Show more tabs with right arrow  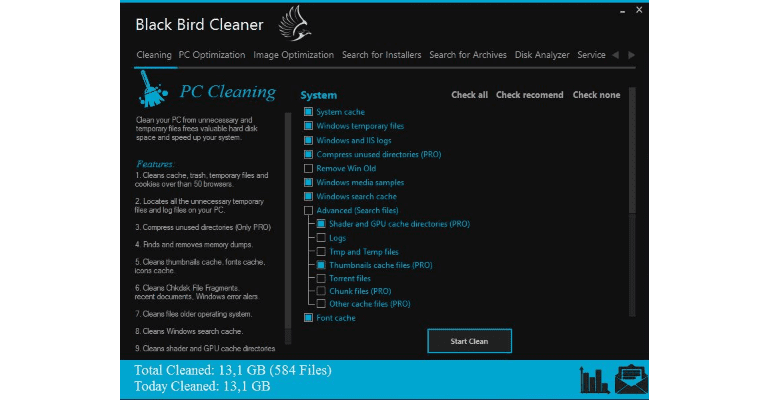point(632,55)
